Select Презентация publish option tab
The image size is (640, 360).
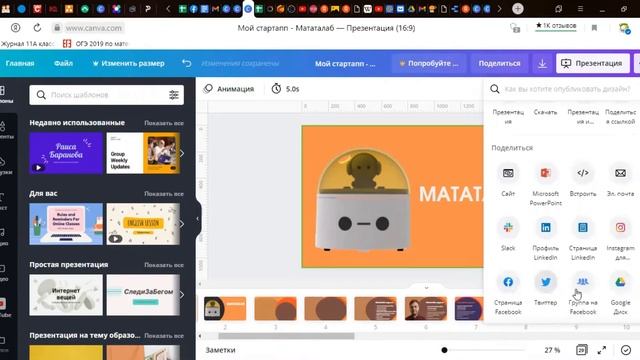point(508,116)
